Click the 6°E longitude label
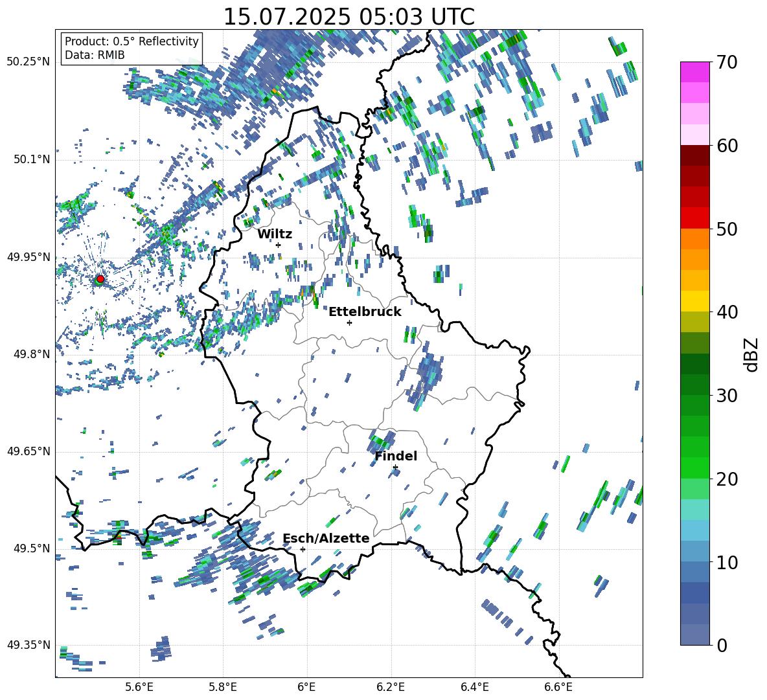767x700 pixels. click(x=306, y=687)
